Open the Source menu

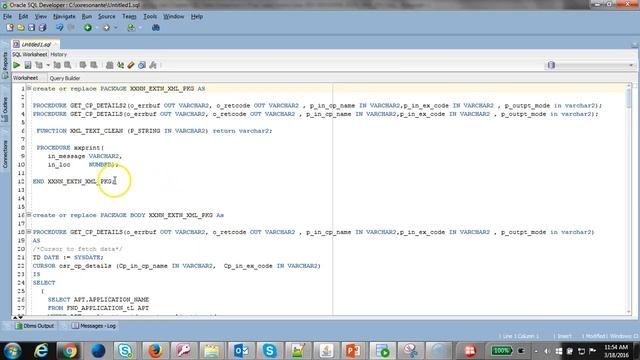click(x=107, y=17)
